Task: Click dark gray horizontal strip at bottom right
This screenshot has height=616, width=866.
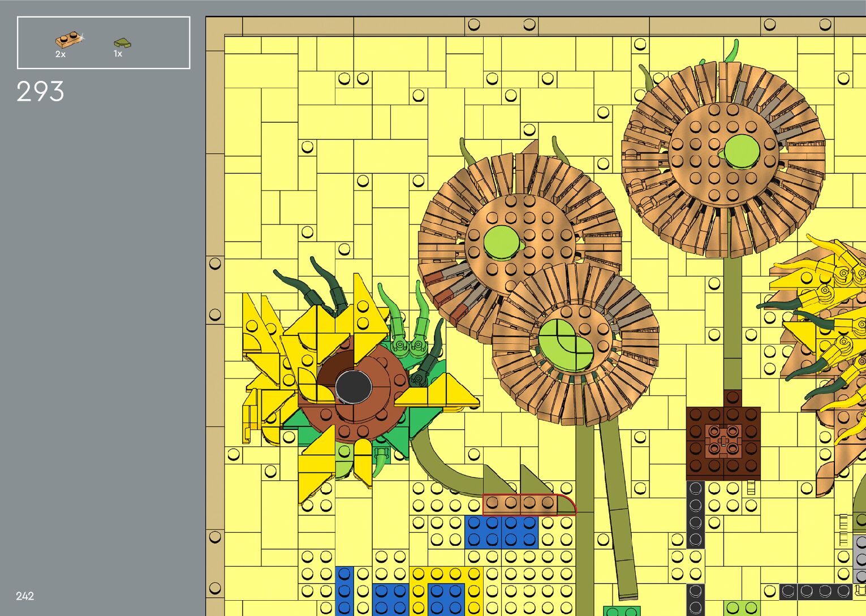Action: (815, 592)
